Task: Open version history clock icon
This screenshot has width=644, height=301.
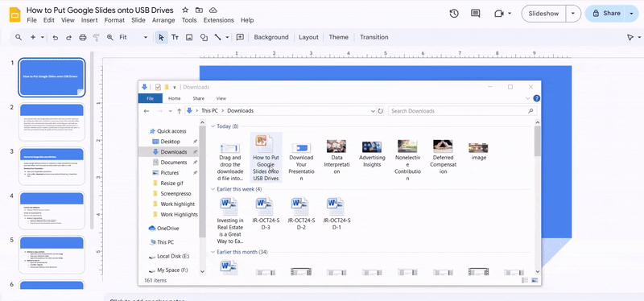Action: 454,13
